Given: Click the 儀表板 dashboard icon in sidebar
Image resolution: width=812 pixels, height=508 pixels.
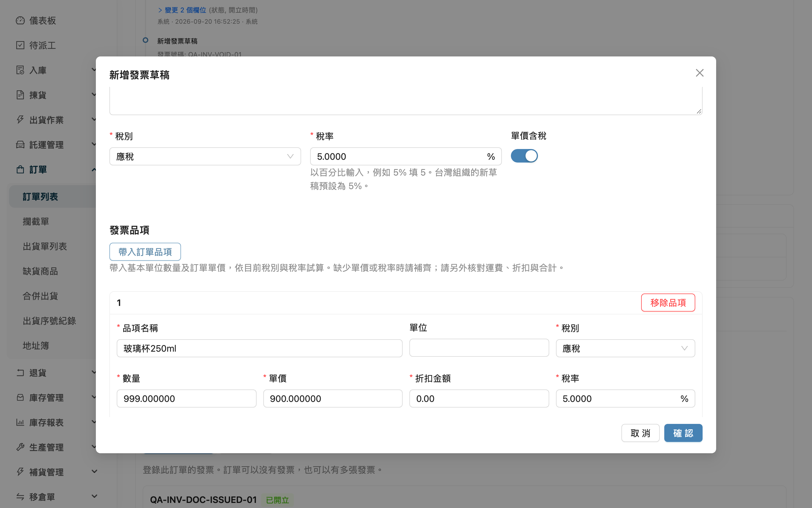Looking at the screenshot, I should (x=20, y=21).
